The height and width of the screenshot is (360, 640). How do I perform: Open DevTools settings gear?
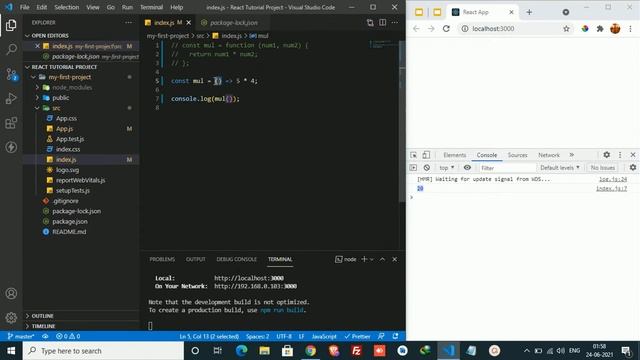point(607,155)
